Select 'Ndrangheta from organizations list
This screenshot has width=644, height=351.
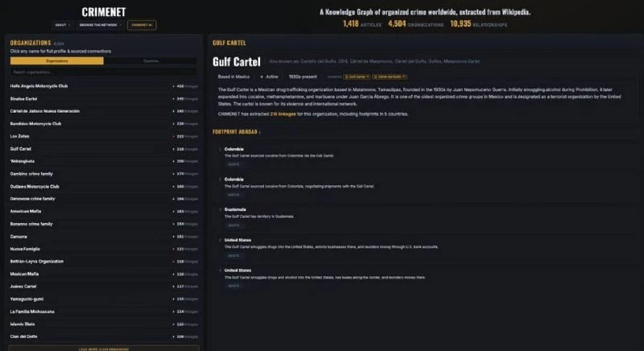[104, 161]
